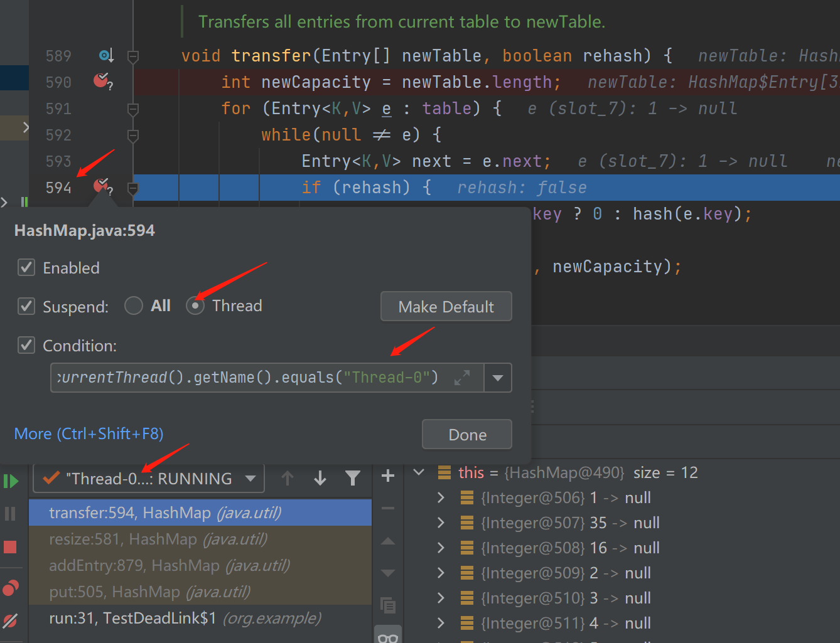Click the filter frames funnel icon
Image resolution: width=840 pixels, height=643 pixels.
click(353, 479)
